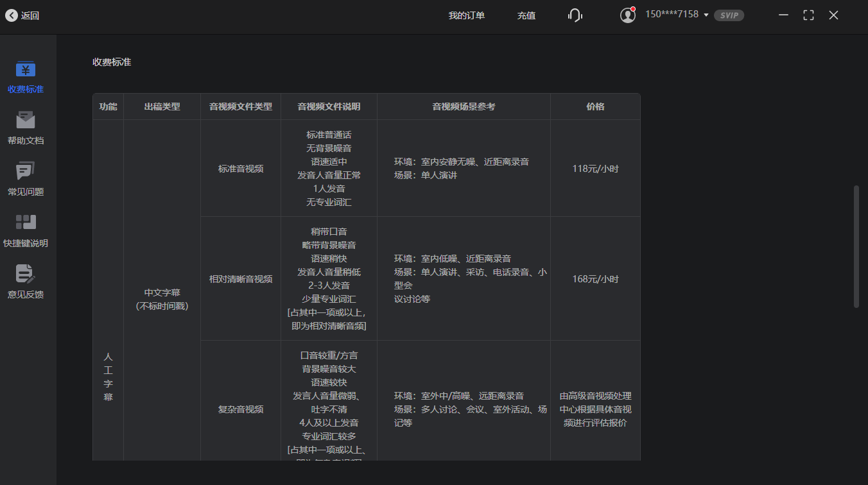Image resolution: width=868 pixels, height=485 pixels.
Task: Open the profile avatar icon
Action: pos(627,15)
